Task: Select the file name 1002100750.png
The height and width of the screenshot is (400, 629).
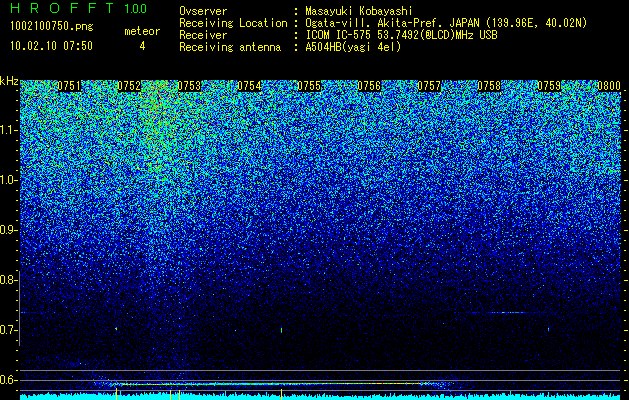Action: 52,27
